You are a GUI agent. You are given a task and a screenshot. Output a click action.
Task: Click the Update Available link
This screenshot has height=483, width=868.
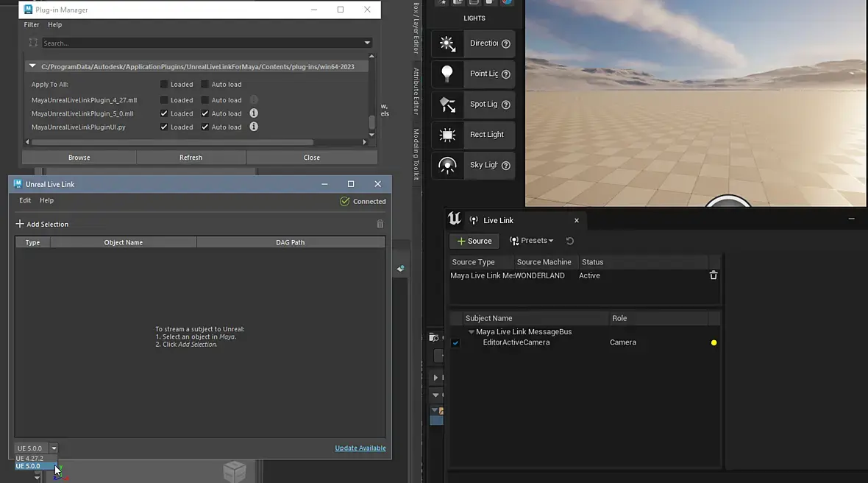coord(360,448)
